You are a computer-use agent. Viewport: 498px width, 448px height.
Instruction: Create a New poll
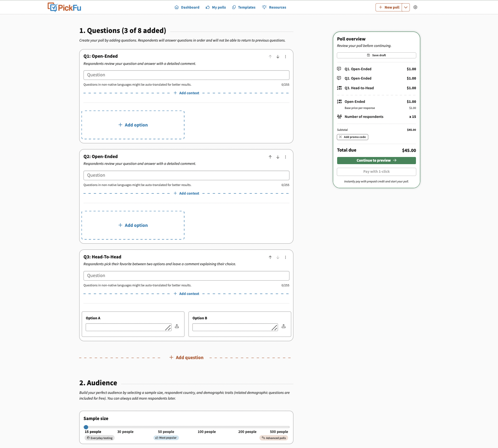click(389, 7)
